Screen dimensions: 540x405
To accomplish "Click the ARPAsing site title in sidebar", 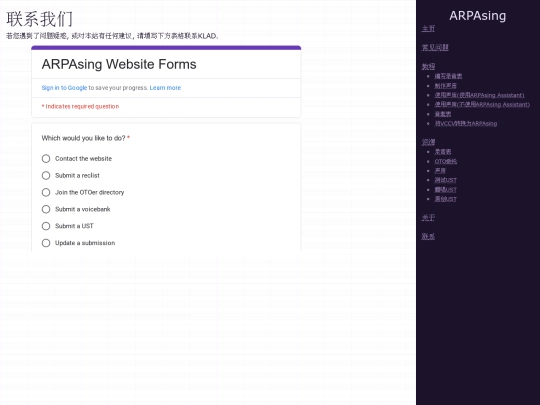I will (478, 15).
